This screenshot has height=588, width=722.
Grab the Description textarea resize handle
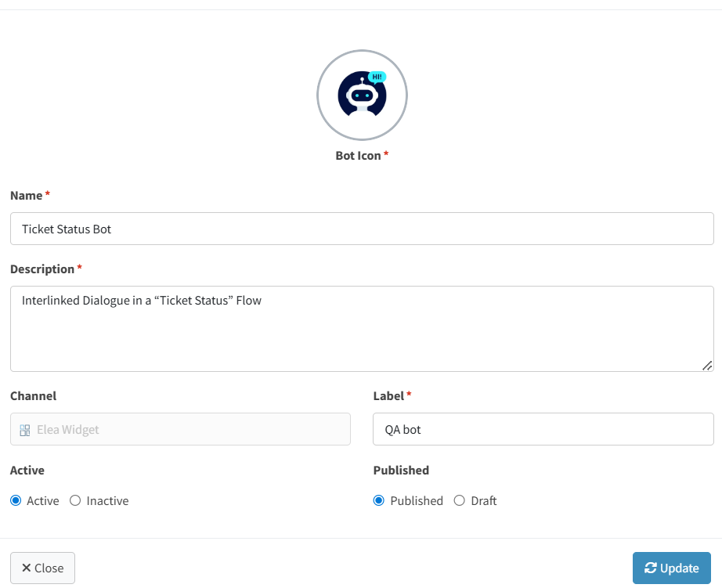tap(707, 365)
